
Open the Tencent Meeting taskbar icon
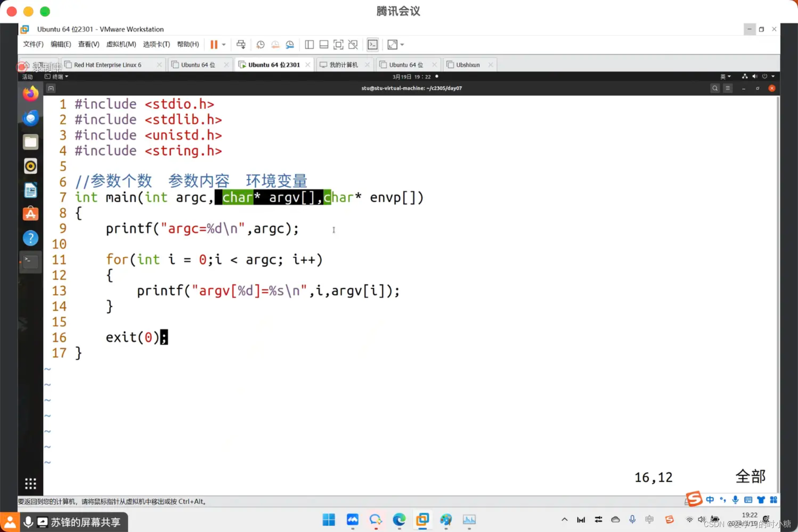(x=352, y=520)
